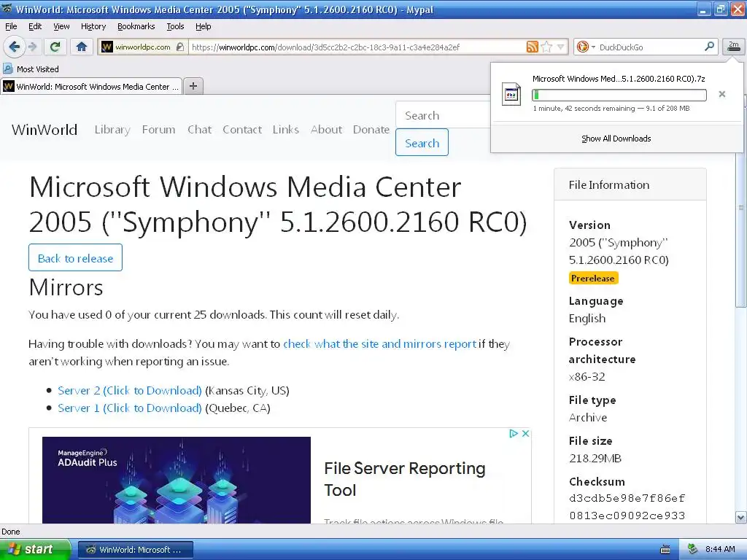747x560 pixels.
Task: Open check what the site and mirrors report link
Action: pos(379,344)
